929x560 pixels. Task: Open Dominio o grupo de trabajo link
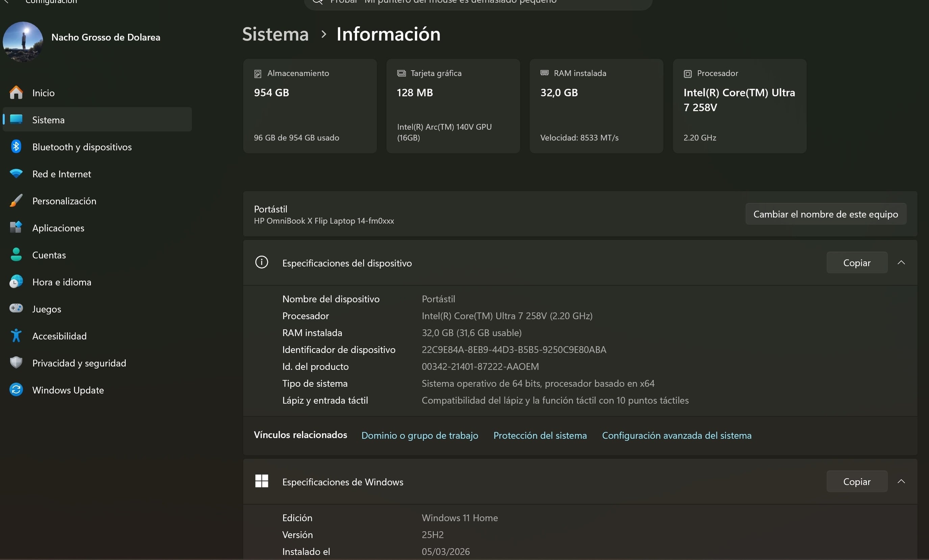pos(420,435)
